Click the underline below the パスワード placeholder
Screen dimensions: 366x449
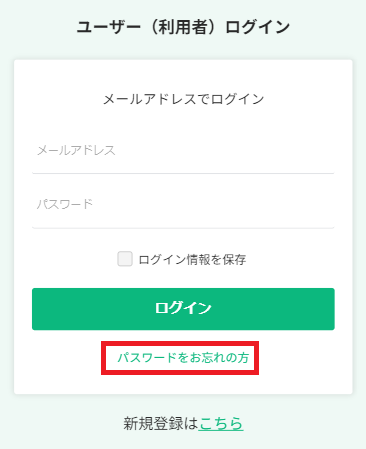[183, 228]
